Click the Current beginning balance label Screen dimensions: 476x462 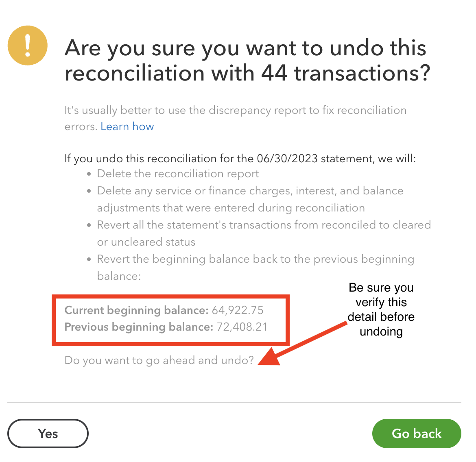136,310
